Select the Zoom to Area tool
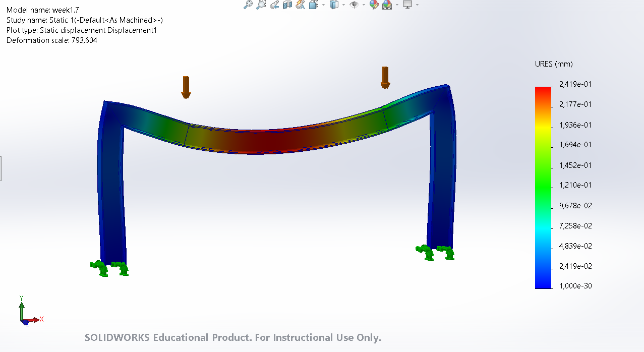 261,5
